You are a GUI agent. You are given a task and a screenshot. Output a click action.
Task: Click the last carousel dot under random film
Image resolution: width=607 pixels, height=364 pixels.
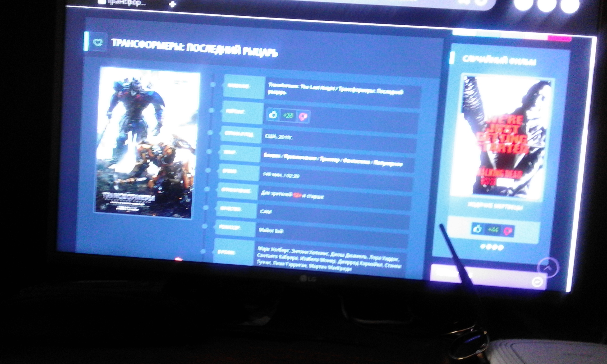tap(501, 248)
